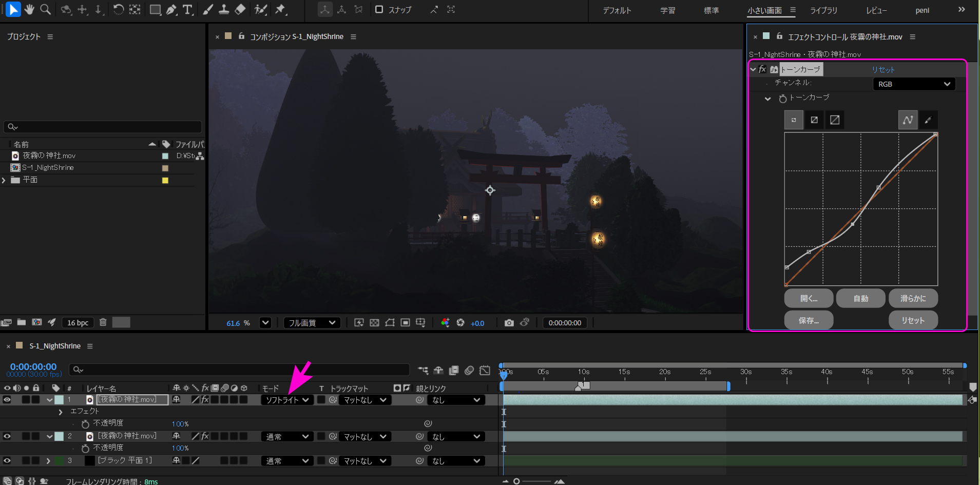Click the project panel search field
This screenshot has height=485, width=980.
(x=103, y=127)
